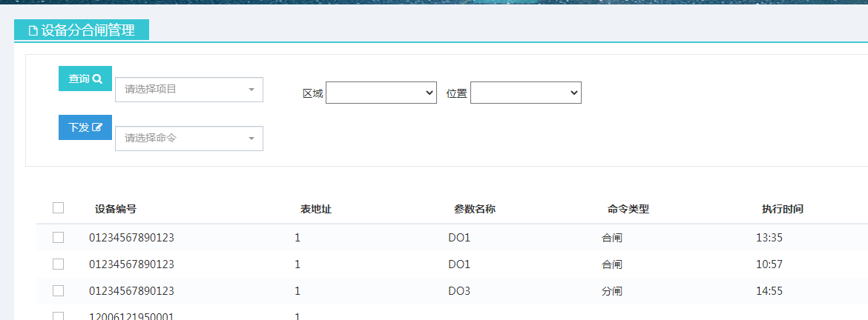Check the row with execution time 13:35
Image resolution: width=868 pixels, height=320 pixels.
(58, 238)
